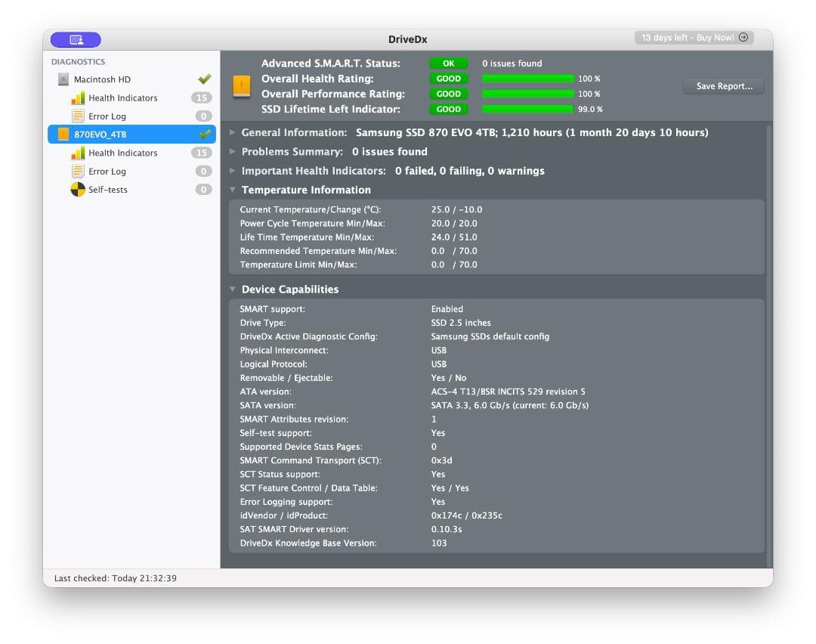Click the Self-tests crash-test icon
This screenshot has height=644, width=816.
point(78,190)
